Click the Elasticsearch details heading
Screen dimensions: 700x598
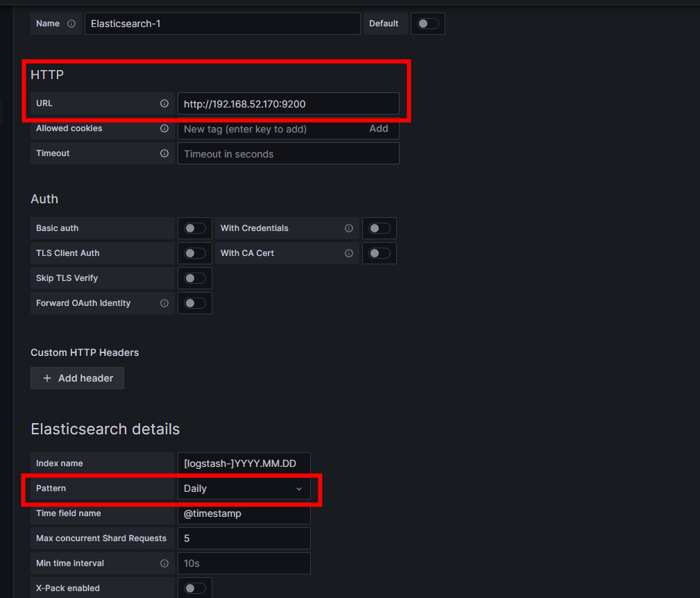click(x=105, y=429)
